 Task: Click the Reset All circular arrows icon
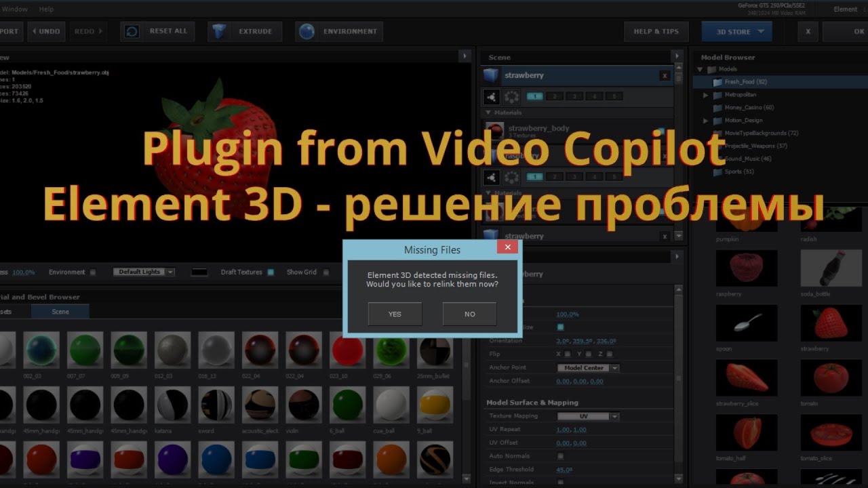pyautogui.click(x=132, y=32)
